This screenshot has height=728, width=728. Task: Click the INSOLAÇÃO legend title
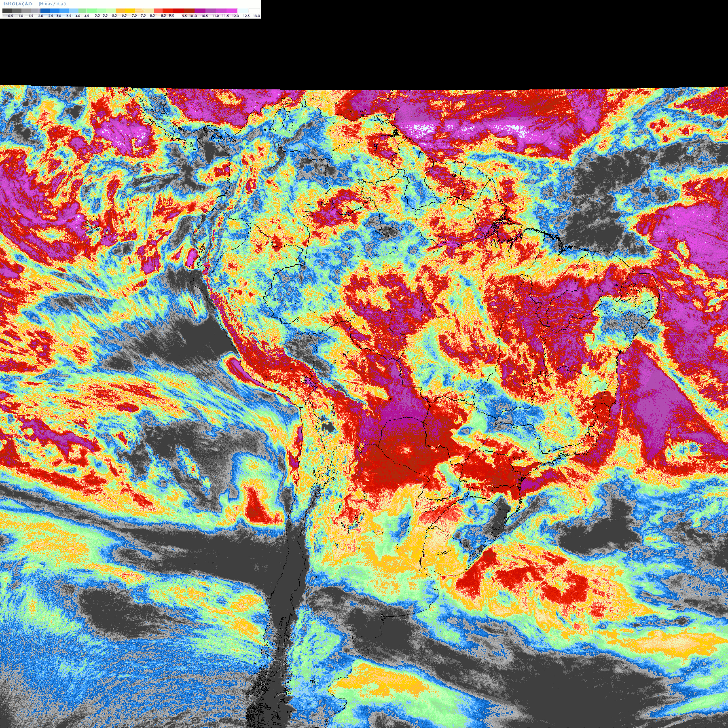pyautogui.click(x=18, y=4)
